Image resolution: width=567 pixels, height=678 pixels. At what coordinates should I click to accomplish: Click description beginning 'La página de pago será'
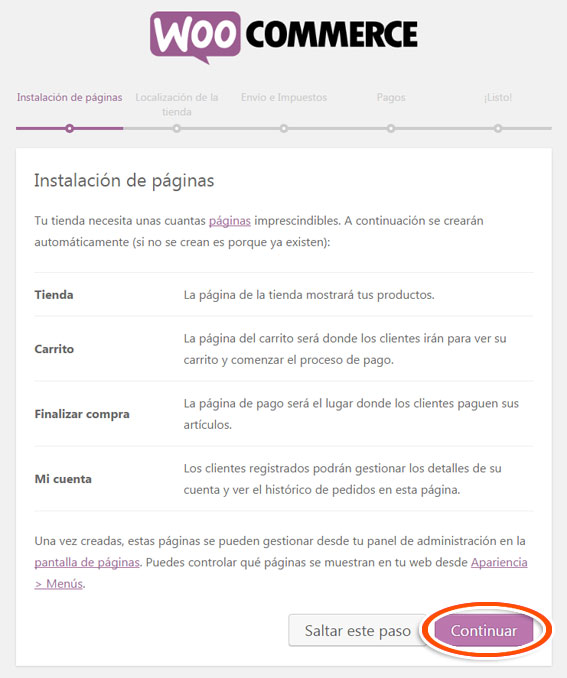click(351, 414)
